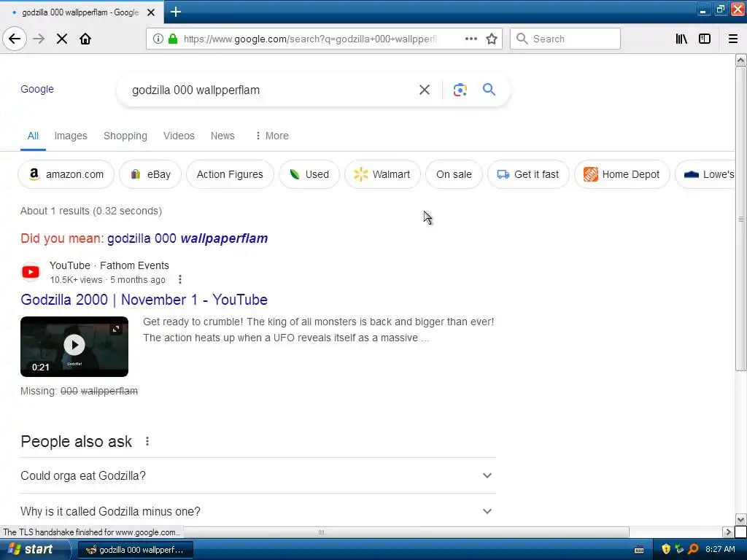The width and height of the screenshot is (747, 560).
Task: Close the godzilla 000 wallpperflam tab
Action: [x=150, y=12]
